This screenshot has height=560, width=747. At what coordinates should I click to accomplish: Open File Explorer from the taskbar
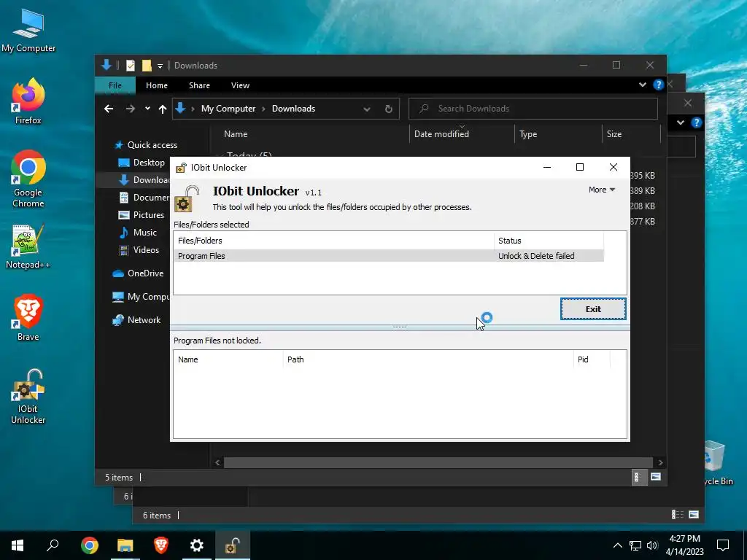pos(125,545)
